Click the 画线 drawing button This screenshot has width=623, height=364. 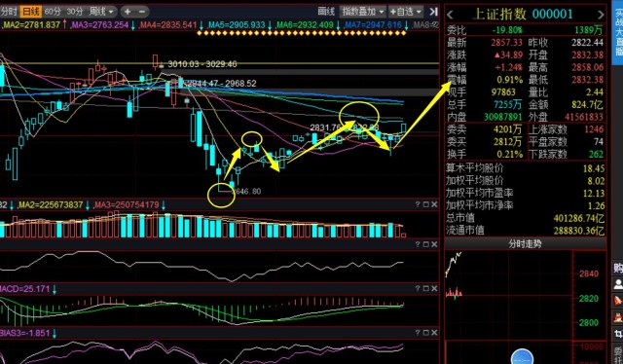click(327, 12)
